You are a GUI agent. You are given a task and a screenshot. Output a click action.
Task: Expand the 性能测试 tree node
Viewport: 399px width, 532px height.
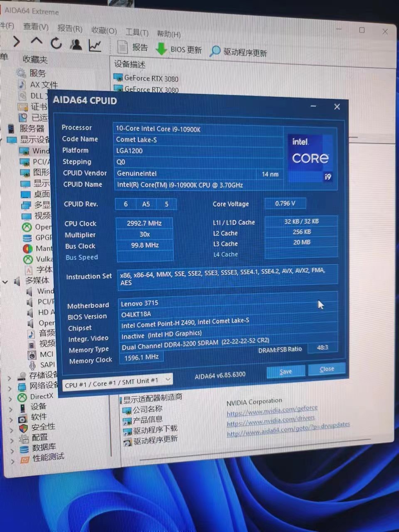(12, 461)
